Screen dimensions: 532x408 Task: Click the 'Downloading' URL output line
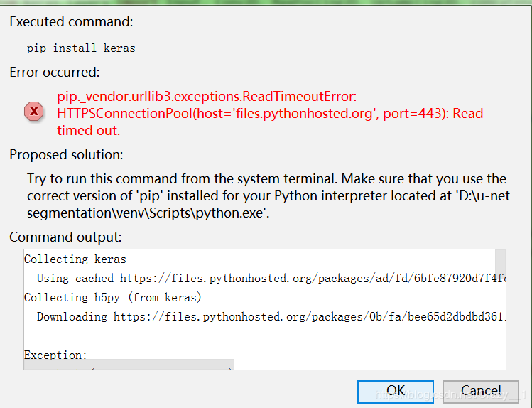(270, 316)
